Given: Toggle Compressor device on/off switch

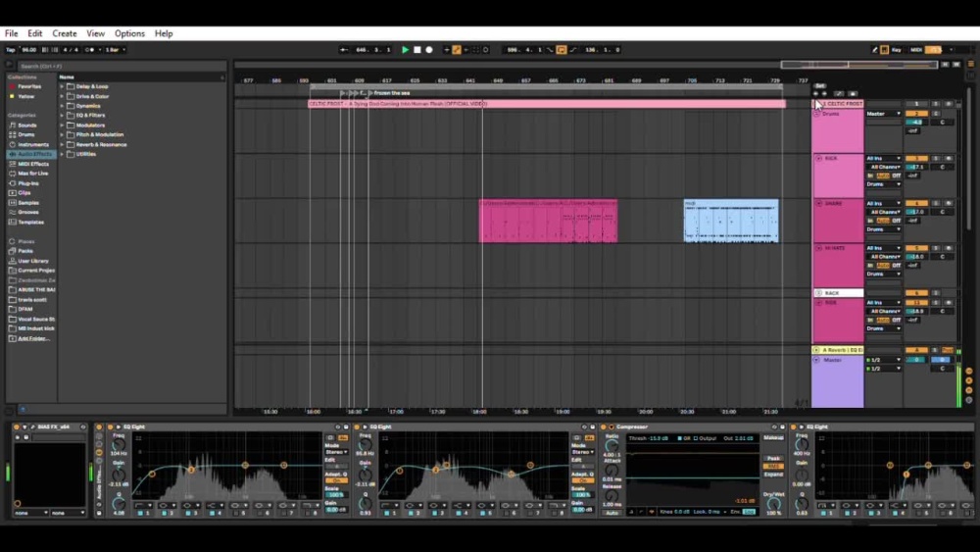Looking at the screenshot, I should [604, 427].
